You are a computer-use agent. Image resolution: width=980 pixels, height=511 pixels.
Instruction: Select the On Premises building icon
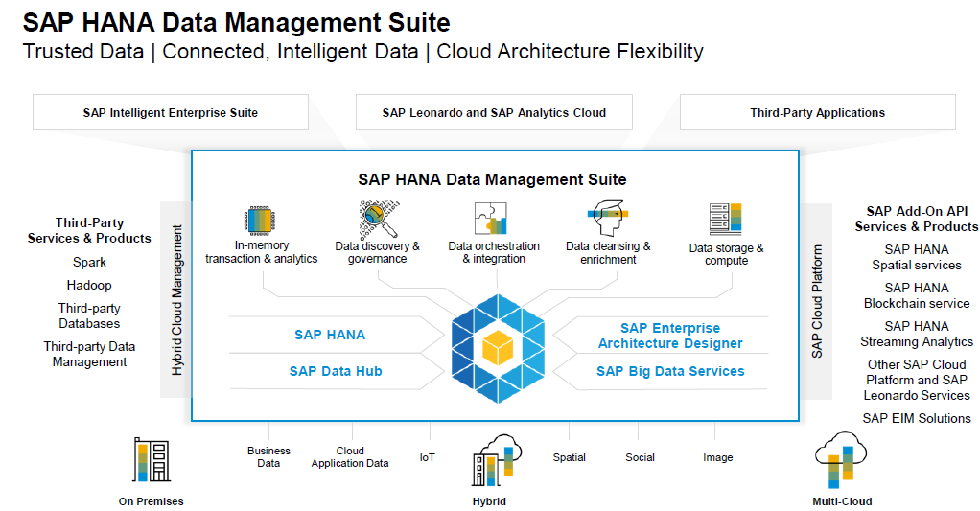[x=152, y=460]
